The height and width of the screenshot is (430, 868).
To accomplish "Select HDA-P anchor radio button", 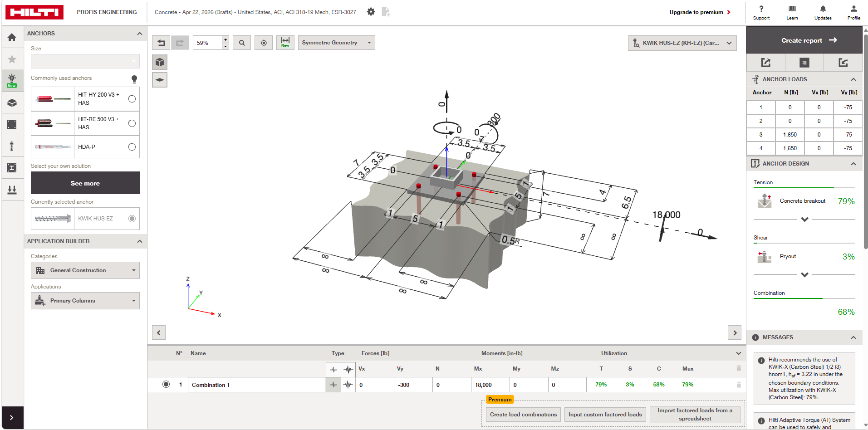I will click(132, 147).
